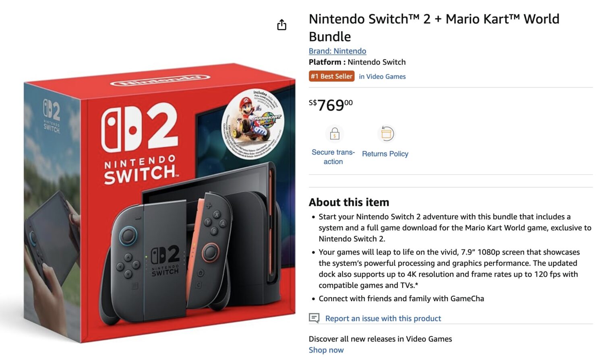Open the Brand: Nintendo link
This screenshot has height=364, width=604.
(337, 51)
